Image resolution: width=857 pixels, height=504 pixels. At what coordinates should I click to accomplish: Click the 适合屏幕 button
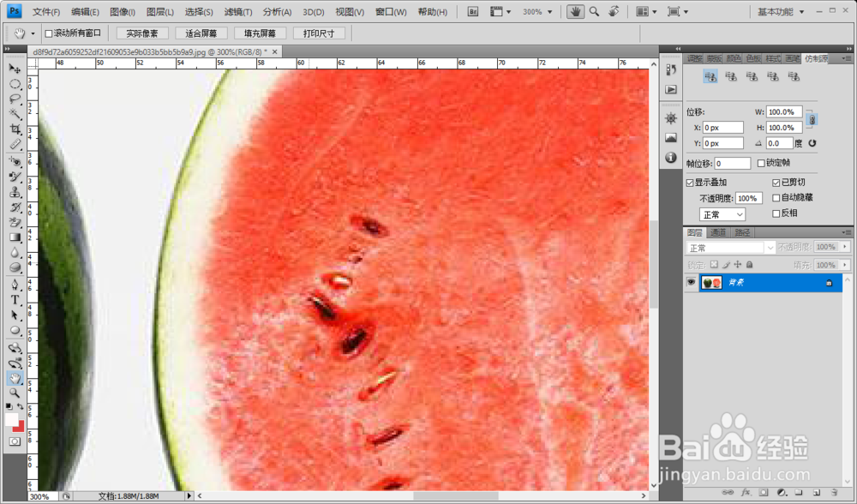[201, 33]
